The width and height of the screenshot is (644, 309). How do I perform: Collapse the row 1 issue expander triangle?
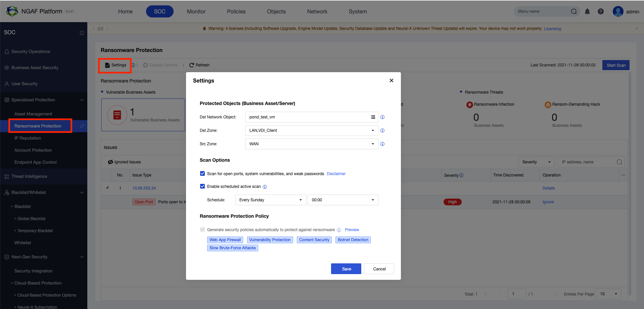(107, 188)
